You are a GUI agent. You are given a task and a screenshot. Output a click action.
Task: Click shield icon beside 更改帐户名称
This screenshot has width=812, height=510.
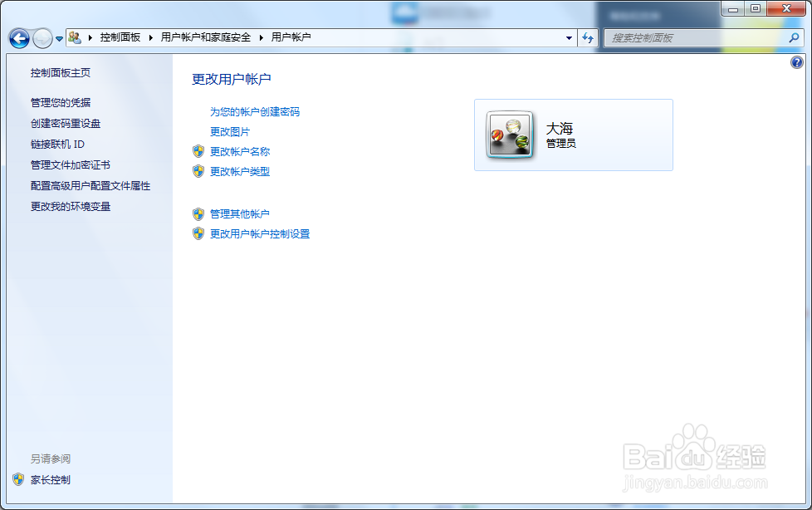pyautogui.click(x=198, y=151)
